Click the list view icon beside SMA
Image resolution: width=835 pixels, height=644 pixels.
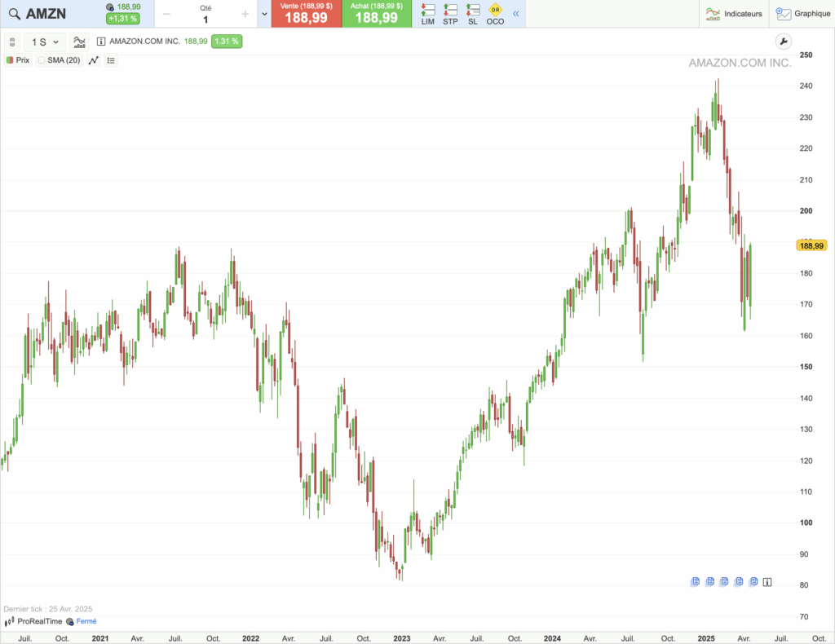click(x=111, y=60)
